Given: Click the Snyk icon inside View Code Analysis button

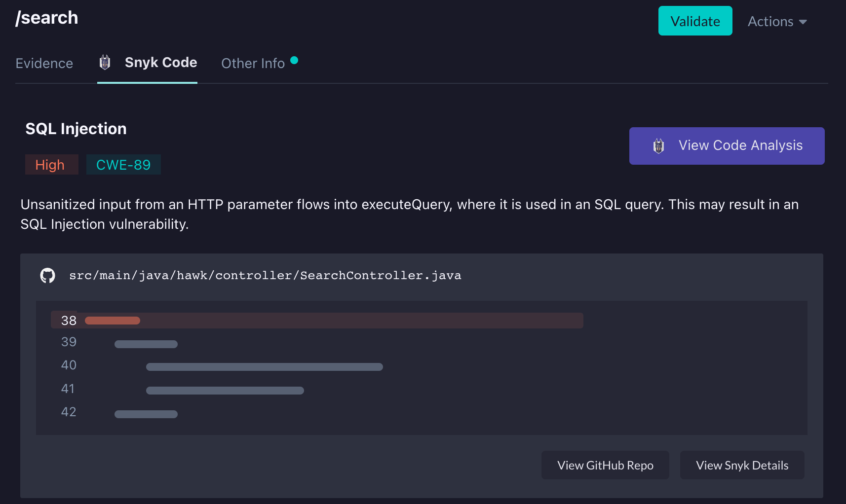Looking at the screenshot, I should click(658, 146).
